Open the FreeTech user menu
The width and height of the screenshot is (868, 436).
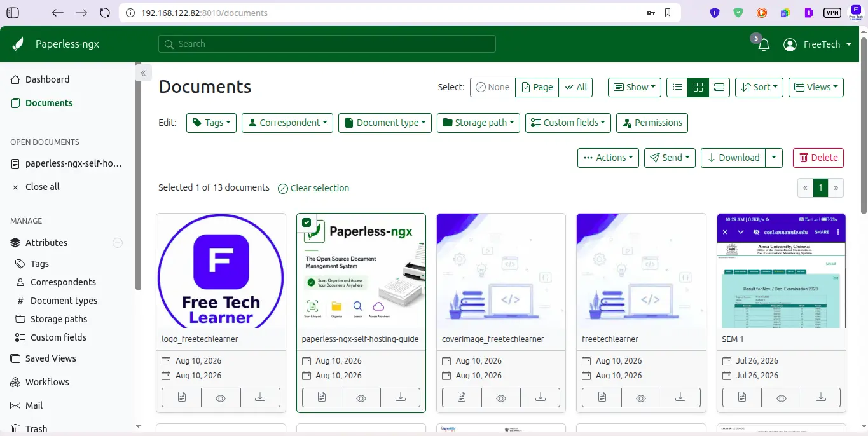click(x=818, y=44)
